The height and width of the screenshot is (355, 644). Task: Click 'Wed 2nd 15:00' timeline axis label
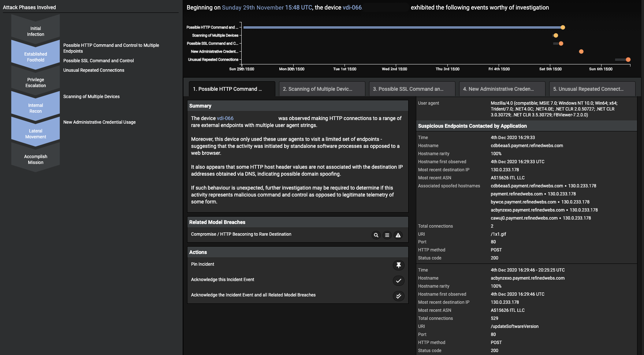(394, 69)
